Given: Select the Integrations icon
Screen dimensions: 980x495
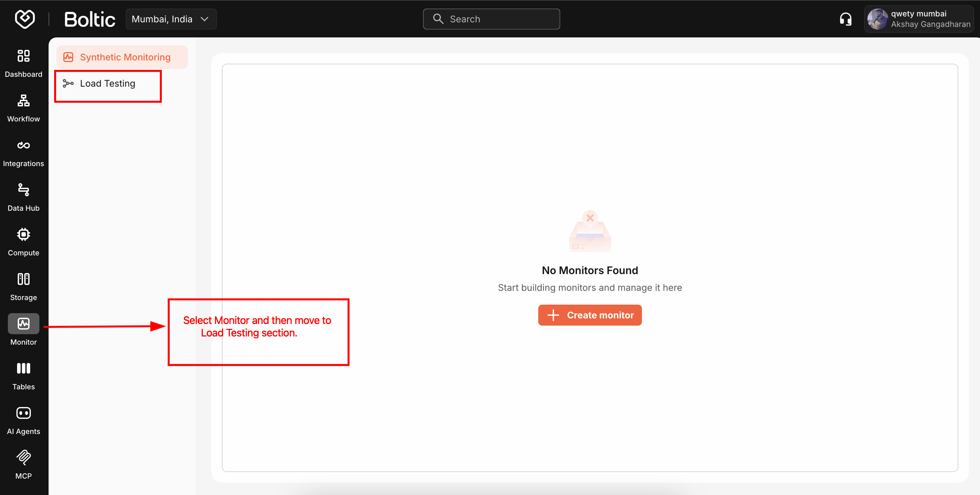Looking at the screenshot, I should [23, 145].
